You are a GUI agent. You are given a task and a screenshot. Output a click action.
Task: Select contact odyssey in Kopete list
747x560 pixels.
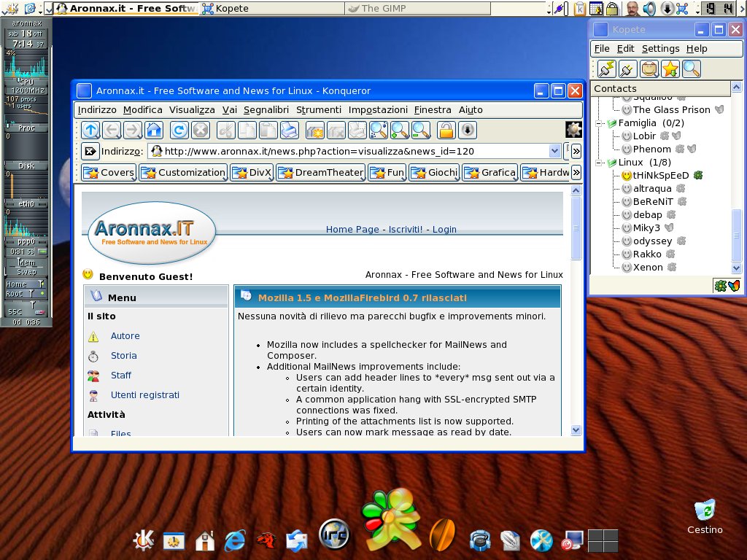coord(652,241)
